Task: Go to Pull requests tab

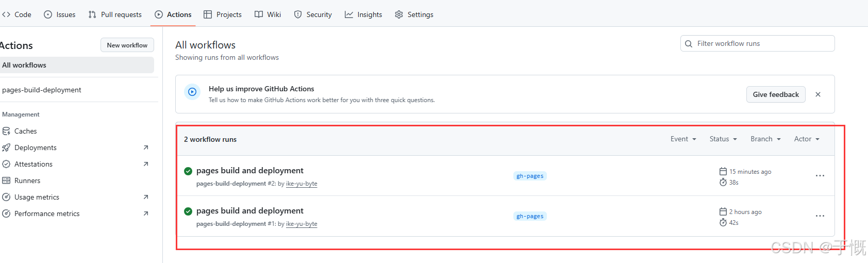Action: pyautogui.click(x=115, y=14)
